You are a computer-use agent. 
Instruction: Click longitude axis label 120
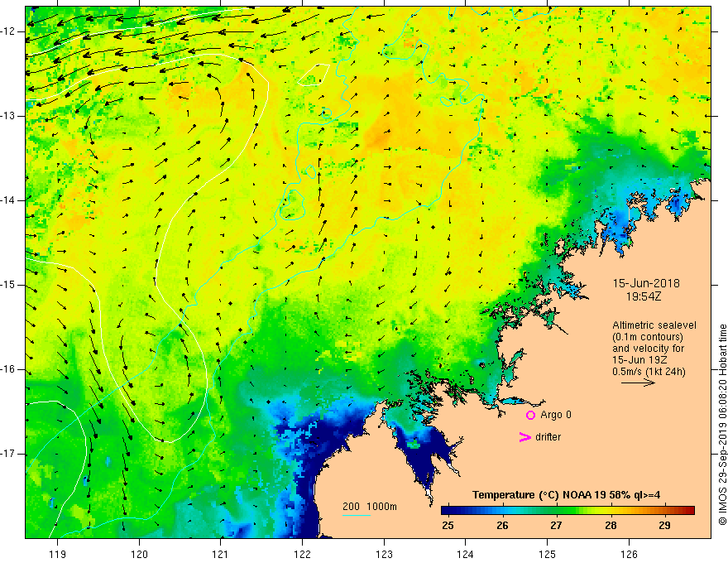pyautogui.click(x=139, y=554)
